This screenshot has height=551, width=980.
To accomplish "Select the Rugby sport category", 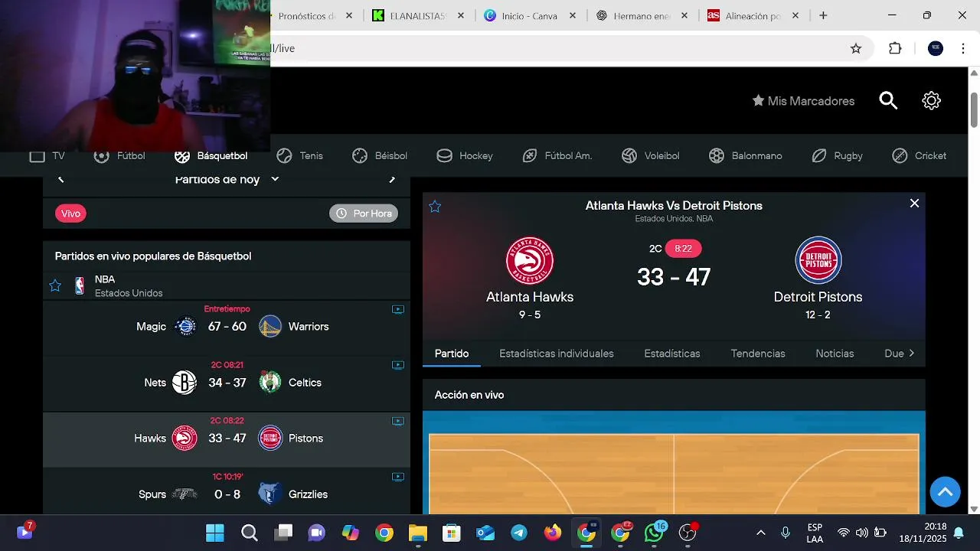I will click(838, 156).
